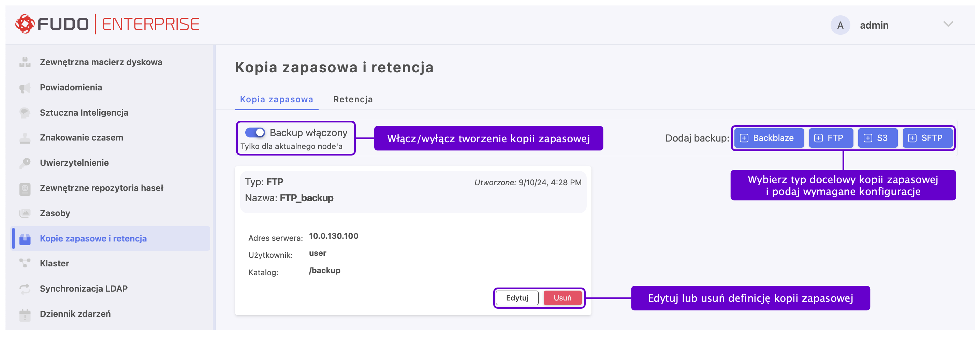
Task: Delete FTP_backup with the Usuń button
Action: point(562,298)
